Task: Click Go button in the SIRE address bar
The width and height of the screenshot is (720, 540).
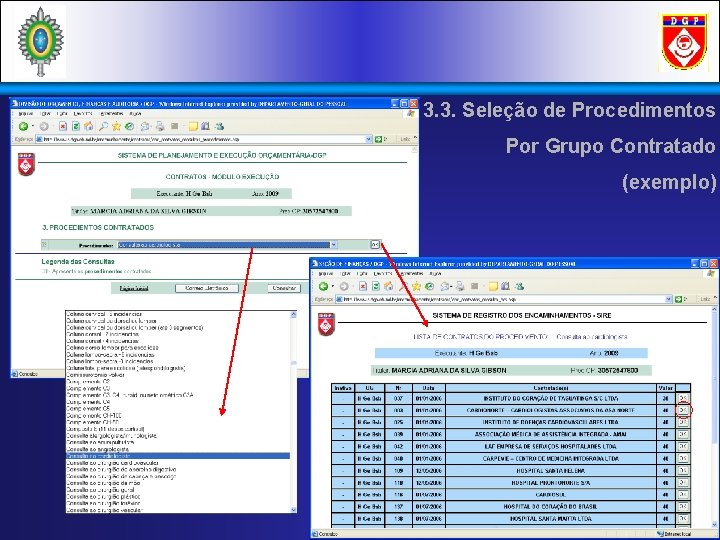Action: (x=679, y=299)
